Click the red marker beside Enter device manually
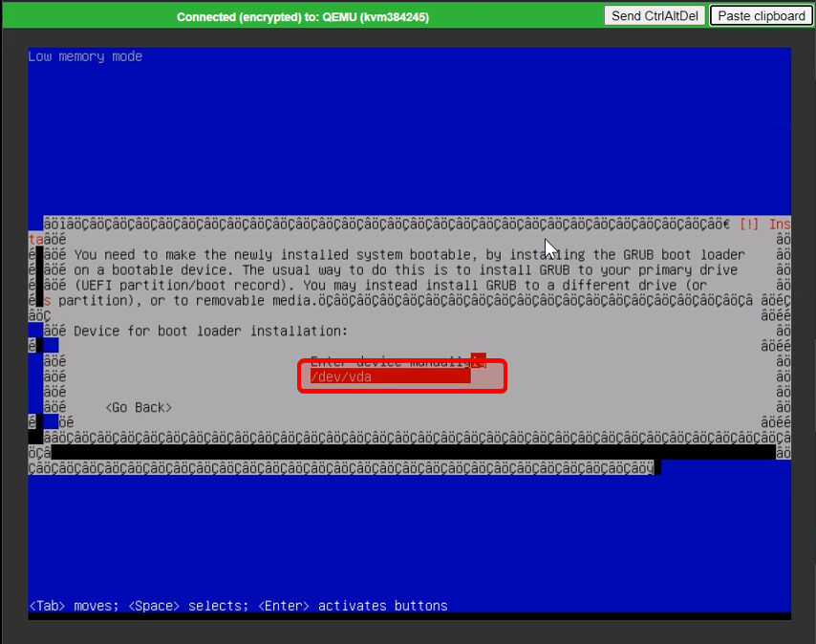 tap(478, 361)
